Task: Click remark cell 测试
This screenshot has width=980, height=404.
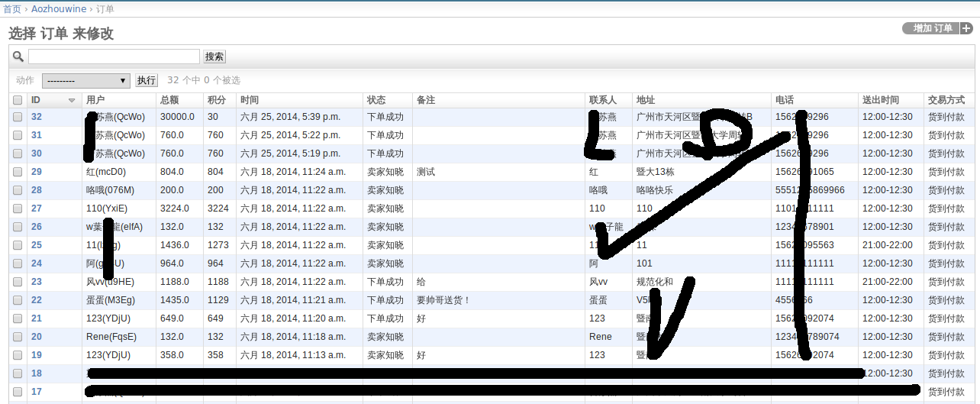Action: pos(426,172)
